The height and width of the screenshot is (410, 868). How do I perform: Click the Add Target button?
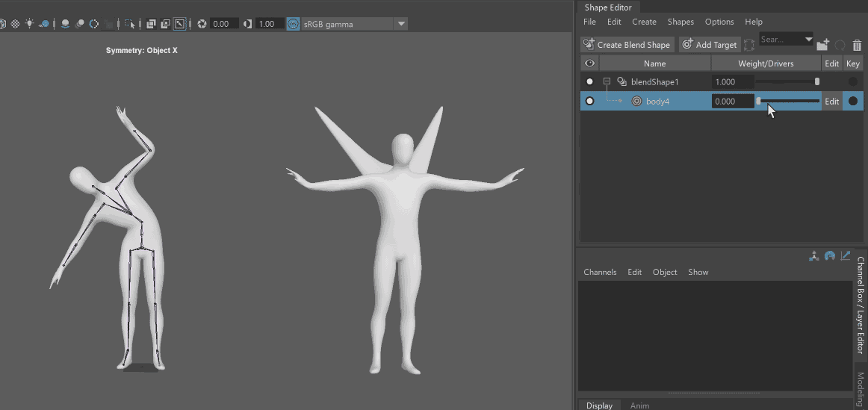(x=710, y=45)
